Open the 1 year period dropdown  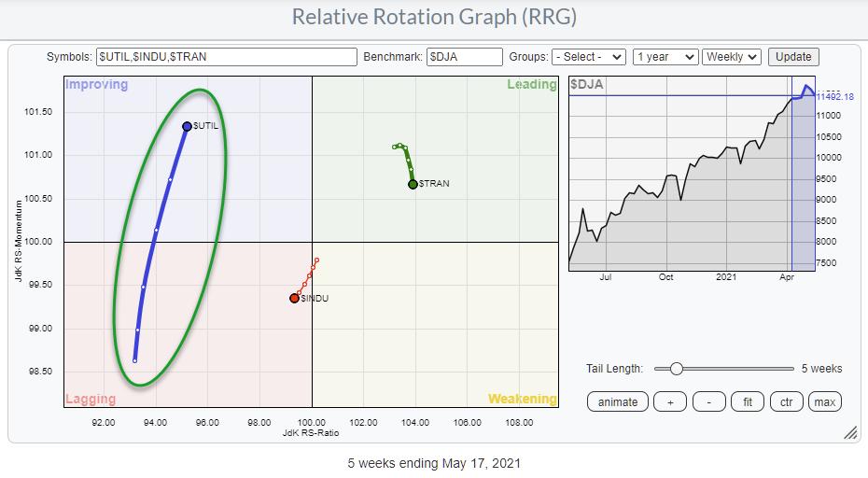[x=665, y=57]
